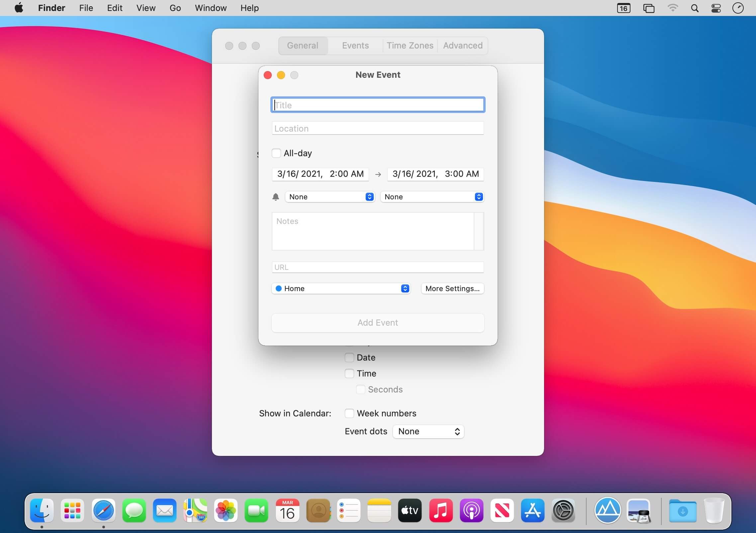Open the Window menu
The width and height of the screenshot is (756, 533).
(211, 8)
